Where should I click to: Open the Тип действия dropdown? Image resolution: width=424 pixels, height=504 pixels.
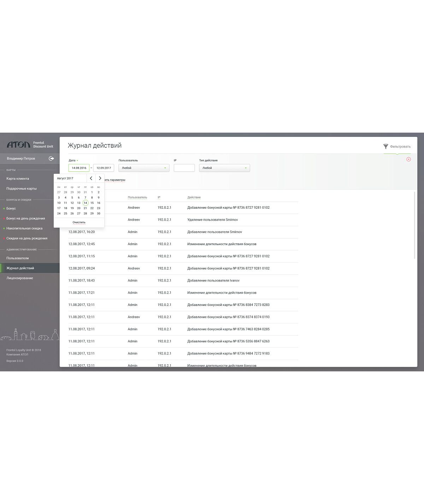(224, 168)
